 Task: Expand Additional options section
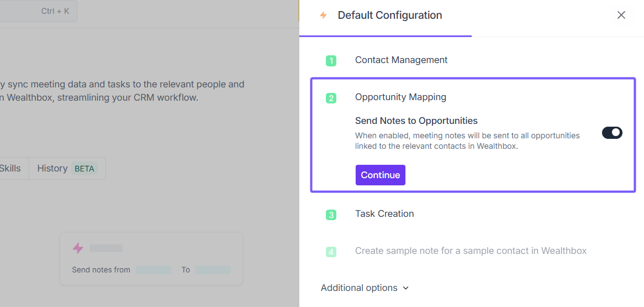[365, 288]
